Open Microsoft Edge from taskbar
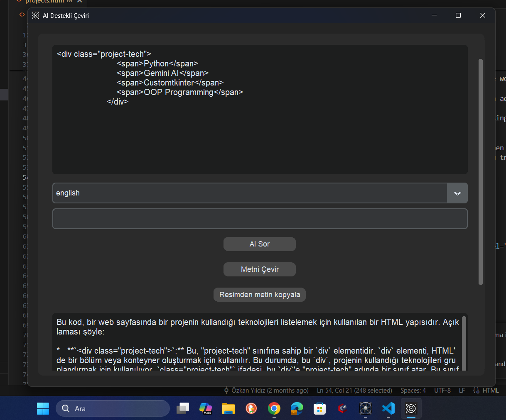Viewport: 506px width, 420px height. (x=297, y=409)
